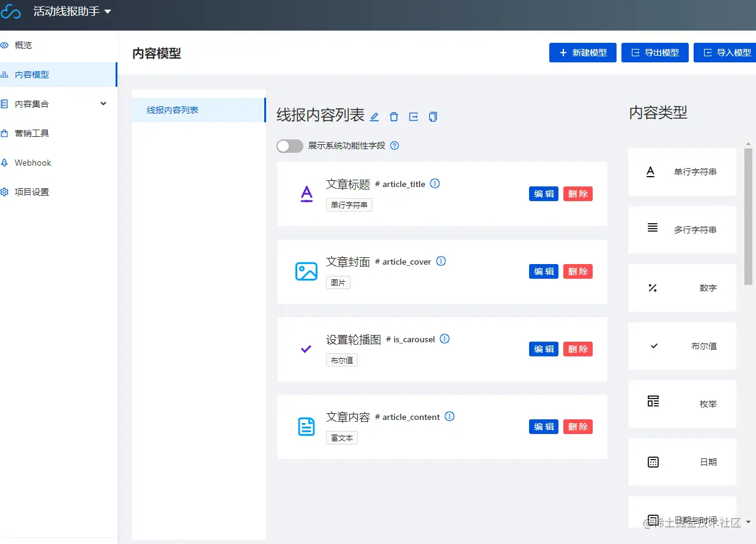Viewport: 756px width, 544px height.
Task: Click the document icon of 文章内容
Action: [x=306, y=427]
